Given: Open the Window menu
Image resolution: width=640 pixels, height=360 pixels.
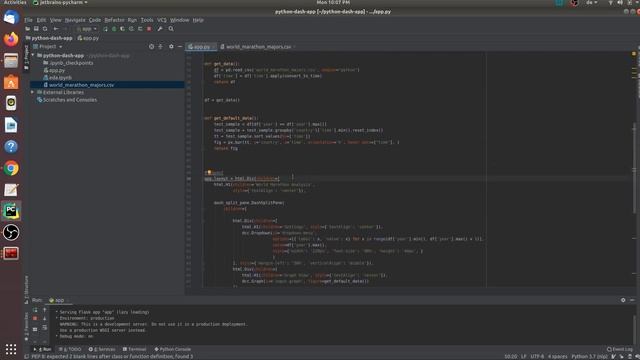Looking at the screenshot, I should pos(179,20).
